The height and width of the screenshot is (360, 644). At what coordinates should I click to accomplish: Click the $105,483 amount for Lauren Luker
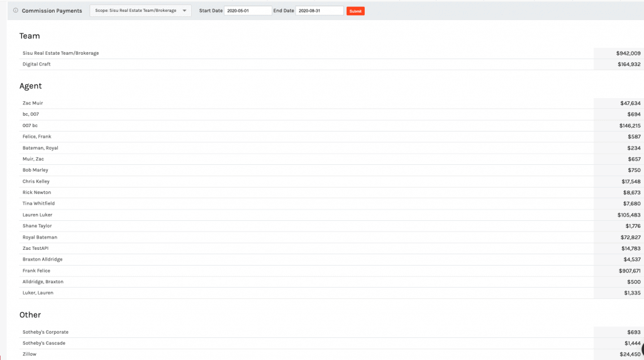coord(629,215)
